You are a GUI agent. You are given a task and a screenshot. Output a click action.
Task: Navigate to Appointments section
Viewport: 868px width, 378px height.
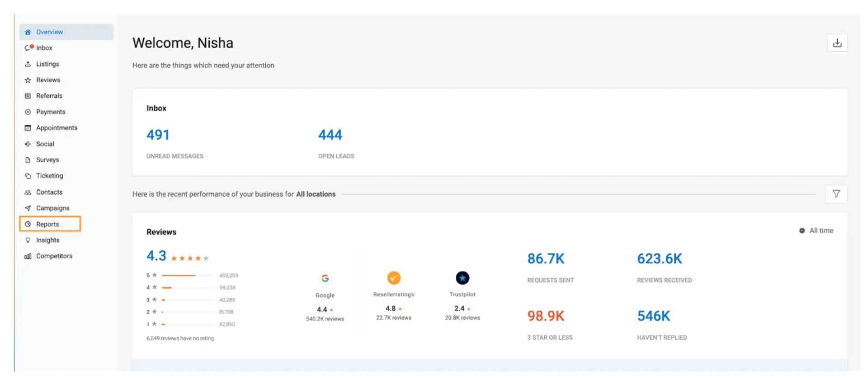(57, 128)
